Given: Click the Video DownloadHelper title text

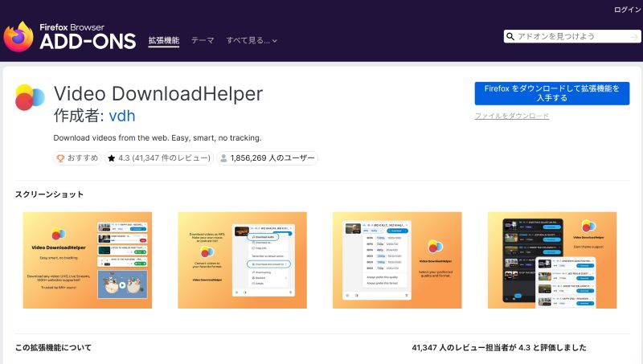Looking at the screenshot, I should pos(158,94).
